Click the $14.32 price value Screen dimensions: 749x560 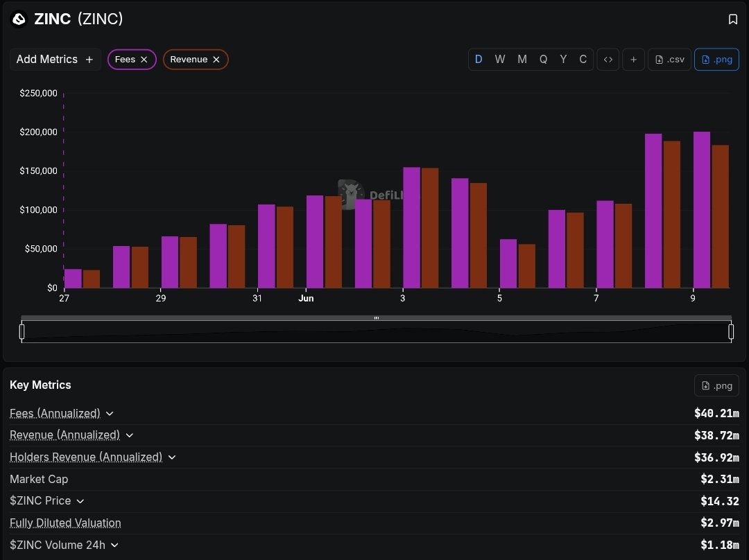pyautogui.click(x=720, y=501)
